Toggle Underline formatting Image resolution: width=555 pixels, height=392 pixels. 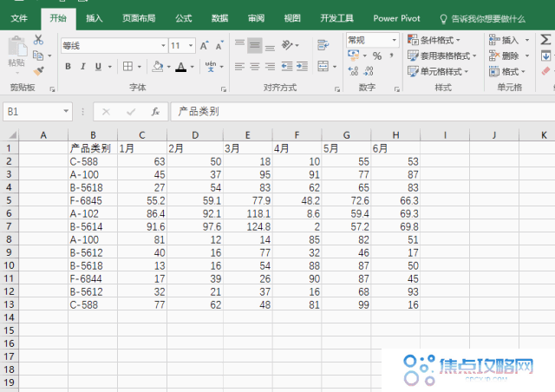click(99, 67)
